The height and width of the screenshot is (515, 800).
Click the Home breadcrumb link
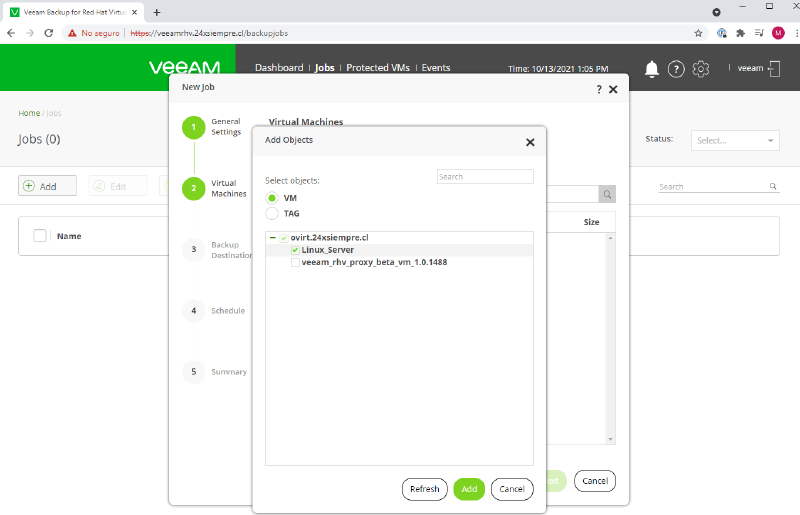pyautogui.click(x=29, y=113)
